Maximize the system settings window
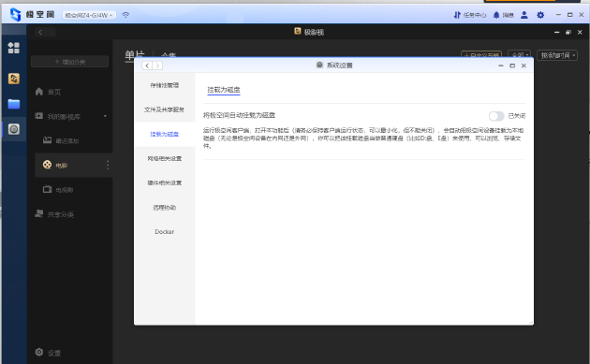This screenshot has width=590, height=364. 512,66
